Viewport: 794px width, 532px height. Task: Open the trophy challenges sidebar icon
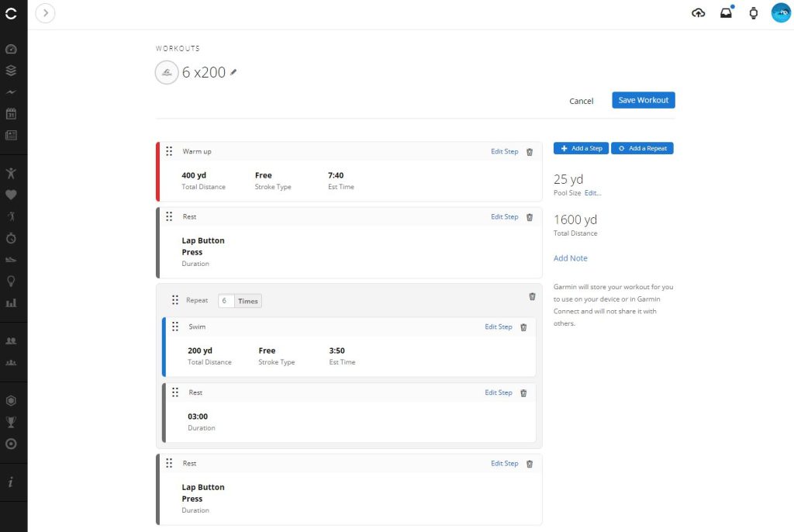(x=11, y=423)
